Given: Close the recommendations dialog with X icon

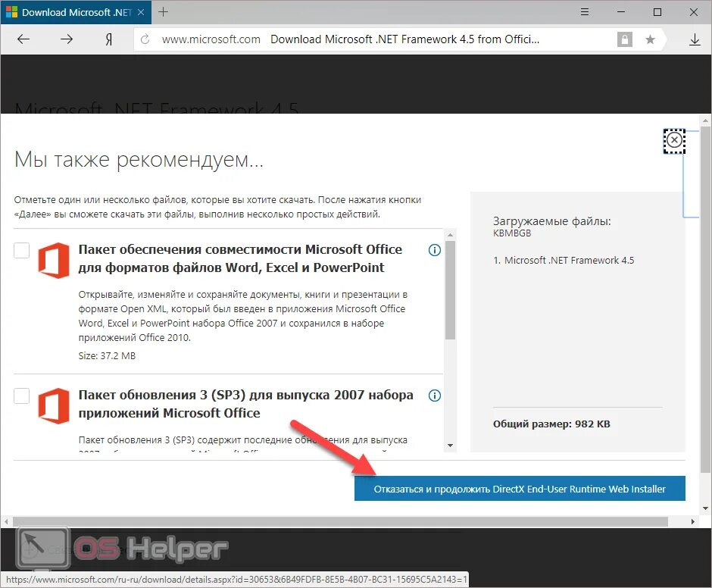Looking at the screenshot, I should (x=674, y=140).
